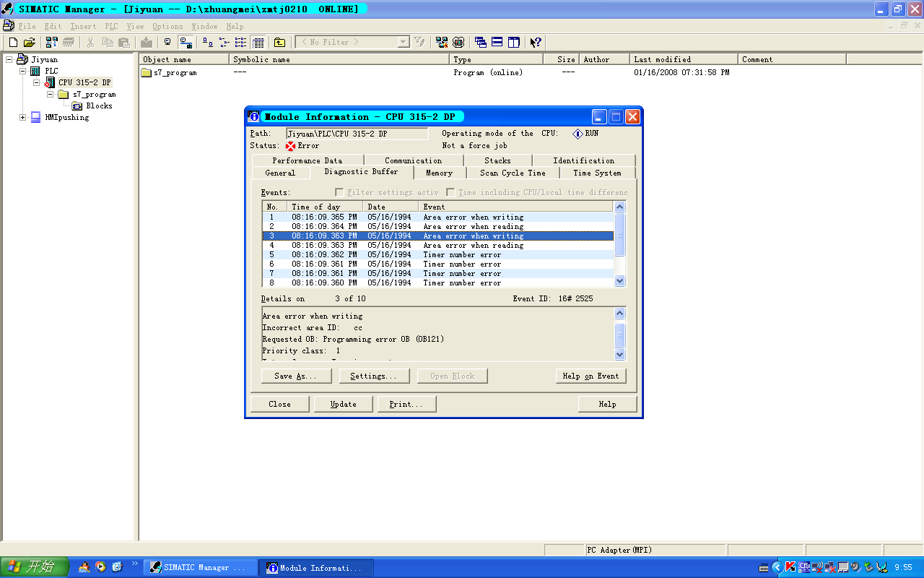This screenshot has height=578, width=924.
Task: Click the Download to PLC icon
Action: pyautogui.click(x=147, y=43)
